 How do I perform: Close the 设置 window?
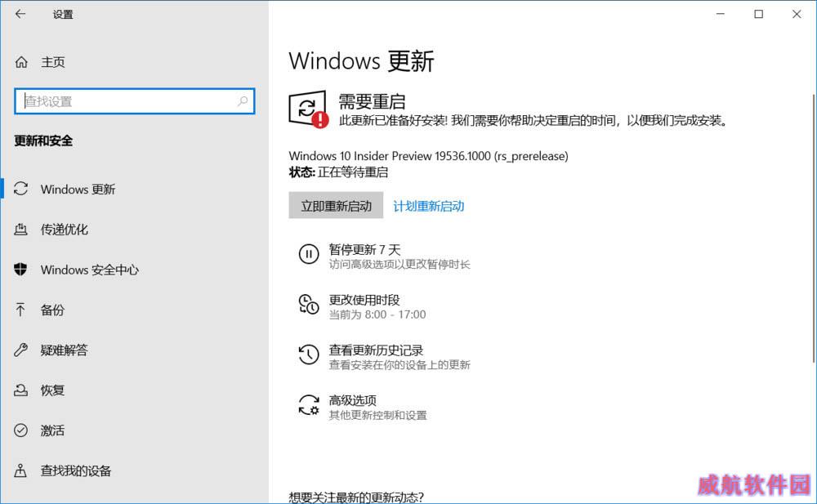[x=797, y=14]
